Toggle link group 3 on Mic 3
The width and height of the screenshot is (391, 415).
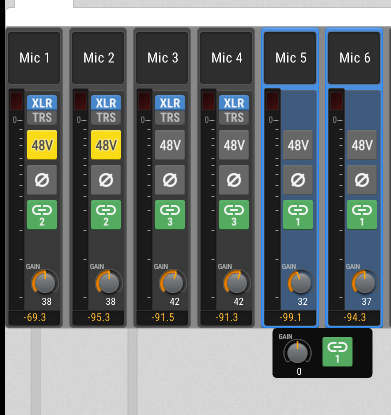pyautogui.click(x=170, y=215)
